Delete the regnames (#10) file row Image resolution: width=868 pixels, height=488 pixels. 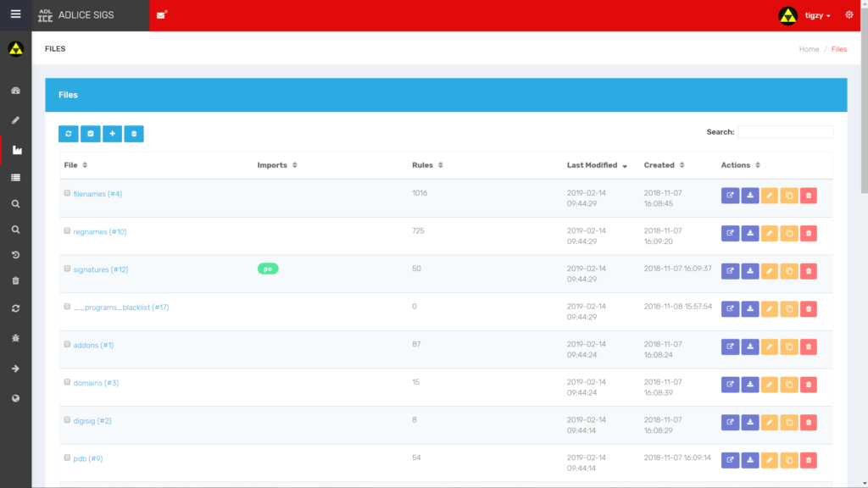pyautogui.click(x=808, y=233)
